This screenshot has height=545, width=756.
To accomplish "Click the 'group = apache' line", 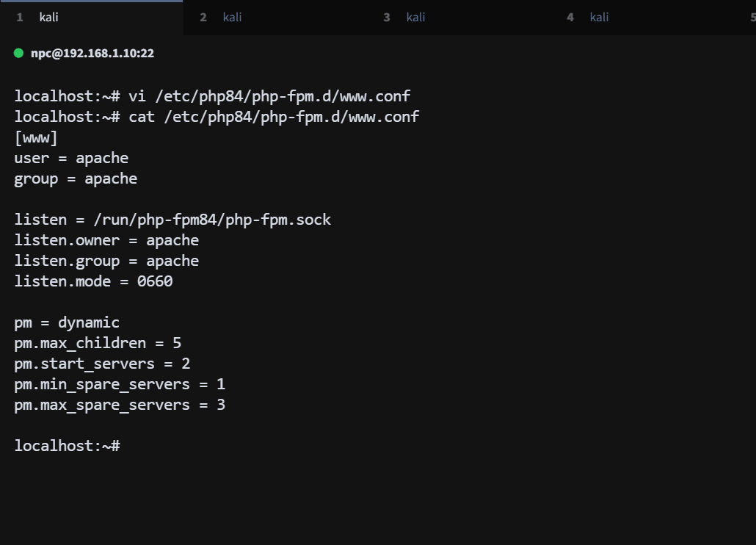I will point(76,178).
